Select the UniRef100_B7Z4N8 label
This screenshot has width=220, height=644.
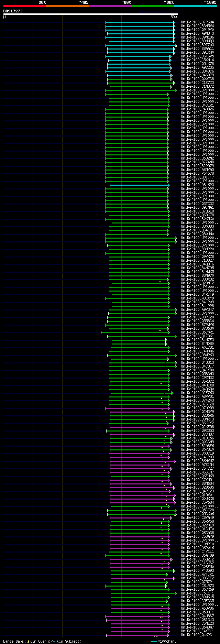(197, 162)
